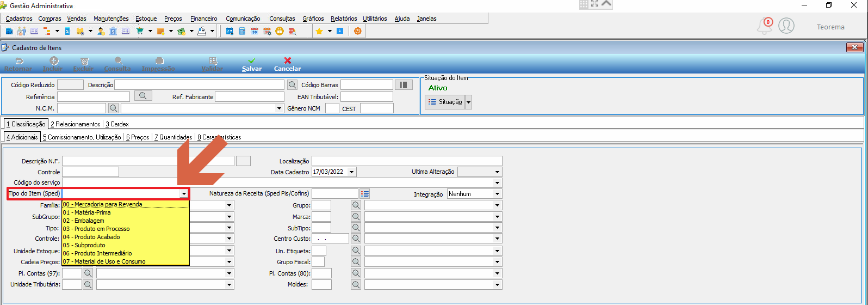Open the green shopping cart toolbar icon
868x305 pixels.
[139, 31]
